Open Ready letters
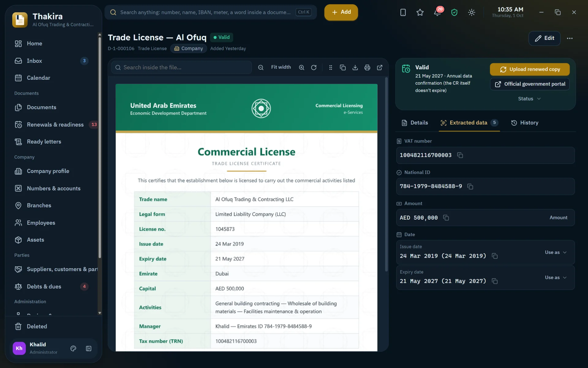Viewport: 588px width, 368px height. pos(52,142)
